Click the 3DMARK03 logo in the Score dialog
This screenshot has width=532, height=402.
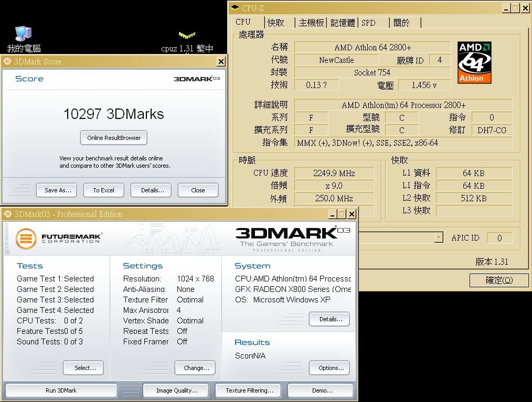(197, 79)
